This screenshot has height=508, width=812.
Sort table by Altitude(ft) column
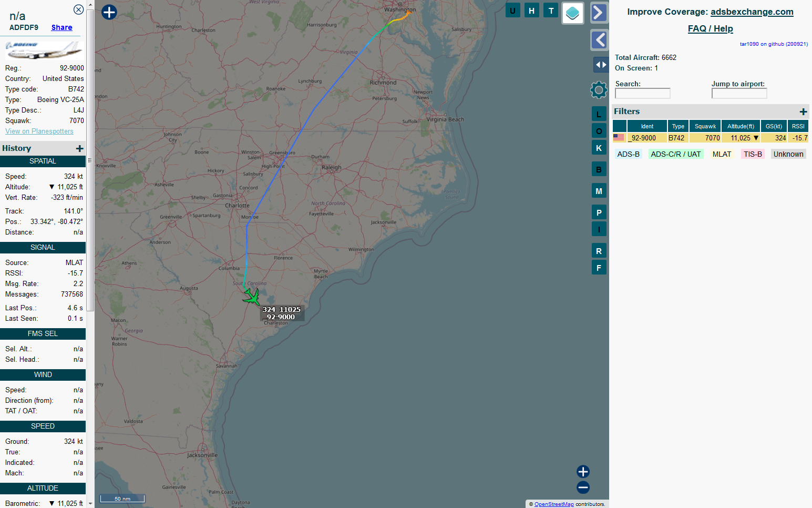click(741, 126)
